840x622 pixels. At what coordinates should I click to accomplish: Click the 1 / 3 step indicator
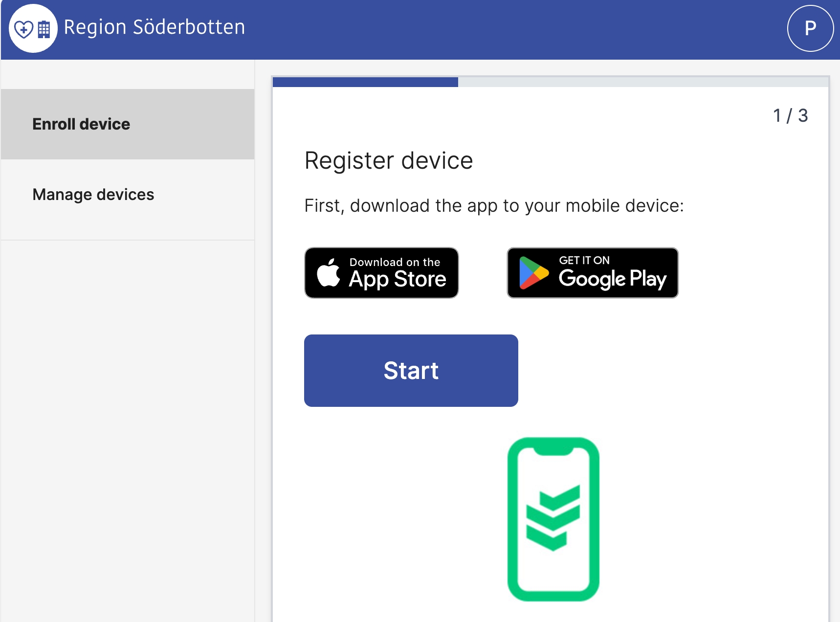point(790,116)
